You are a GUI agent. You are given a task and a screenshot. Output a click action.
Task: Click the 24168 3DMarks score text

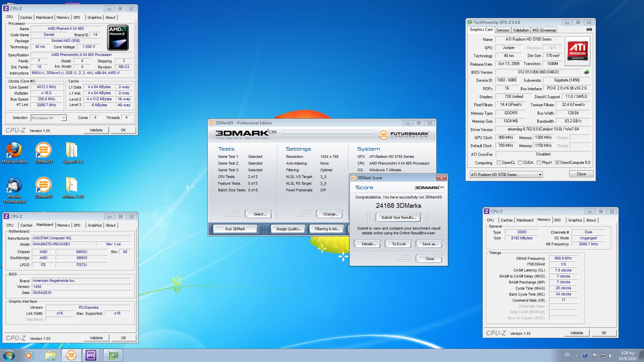click(398, 206)
